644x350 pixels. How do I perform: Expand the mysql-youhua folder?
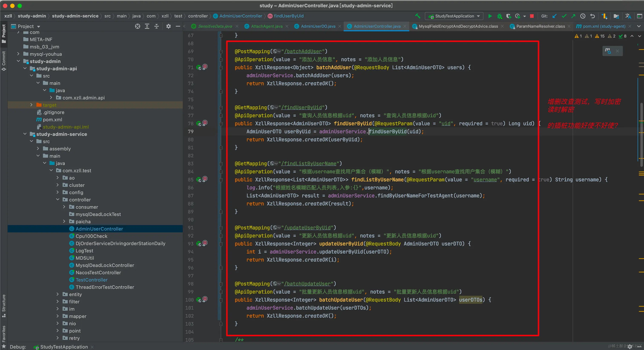(18, 54)
